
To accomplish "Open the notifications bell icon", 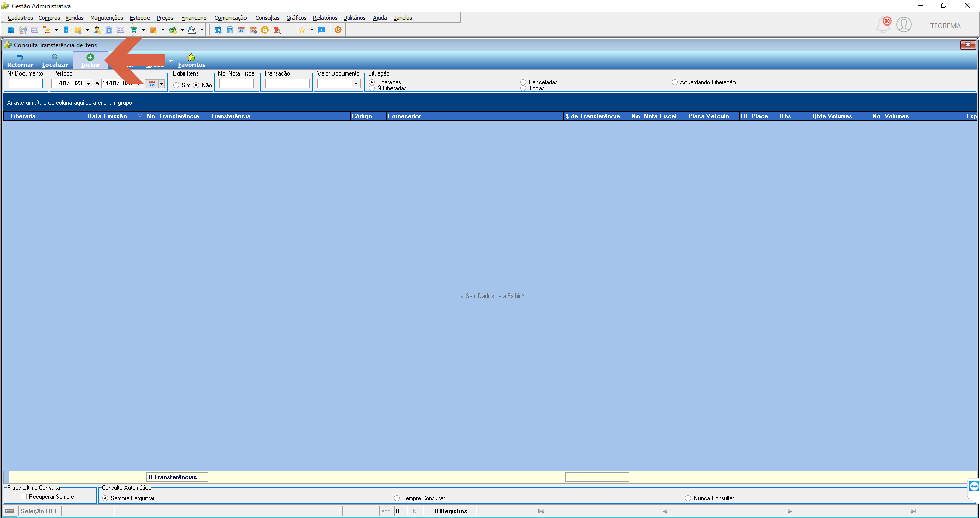I will (x=884, y=24).
